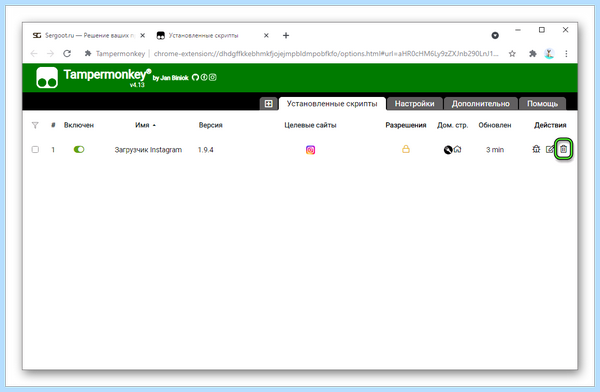This screenshot has width=600, height=392.
Task: Open script homepage via house icon
Action: click(x=458, y=149)
